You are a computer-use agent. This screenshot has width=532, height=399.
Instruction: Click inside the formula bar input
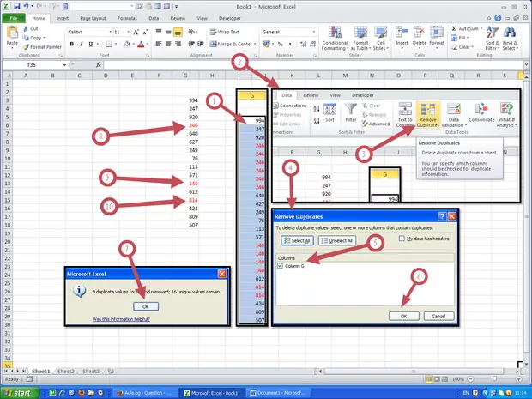point(313,64)
